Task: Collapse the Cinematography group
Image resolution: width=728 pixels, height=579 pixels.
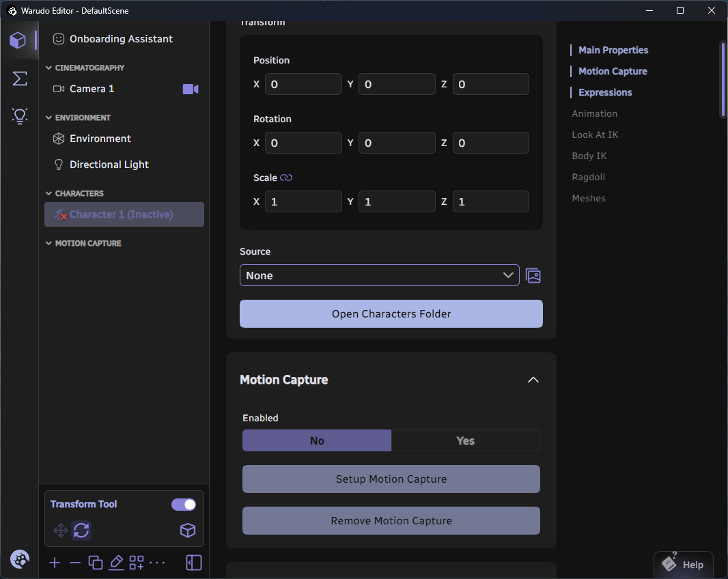Action: (x=48, y=68)
